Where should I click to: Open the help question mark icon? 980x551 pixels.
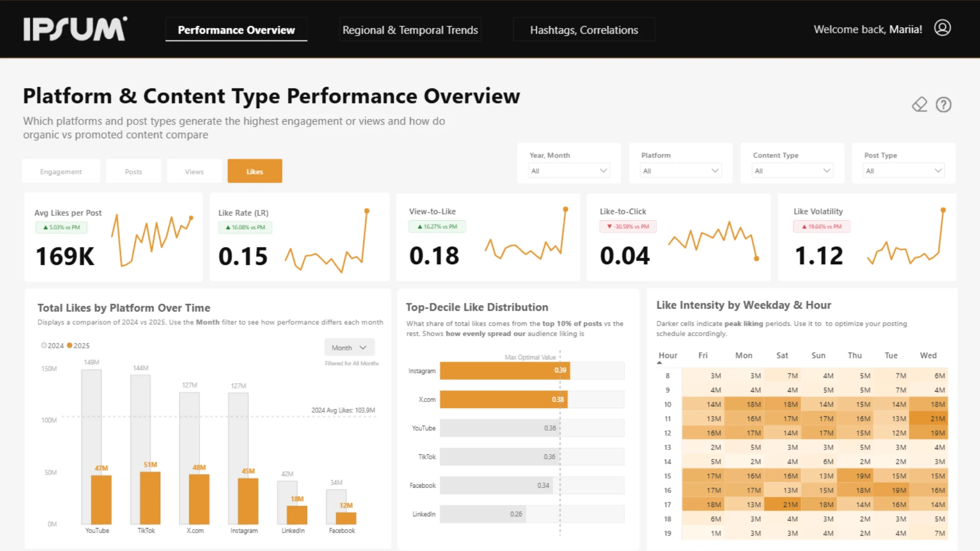click(943, 105)
